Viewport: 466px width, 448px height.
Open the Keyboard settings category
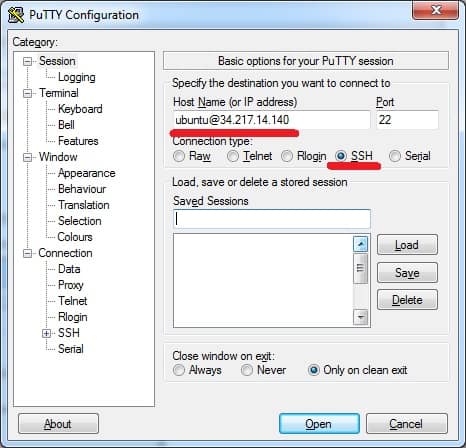point(80,109)
